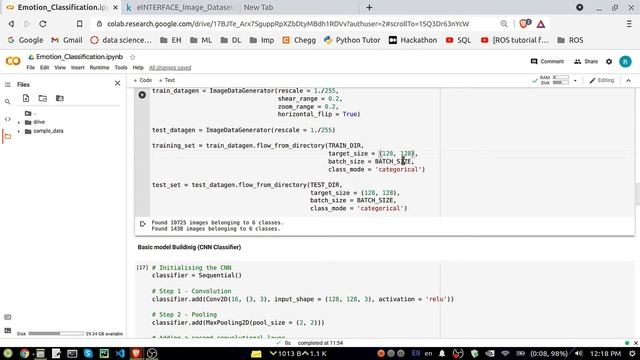Open the Python Tutor bookmark

[x=352, y=40]
